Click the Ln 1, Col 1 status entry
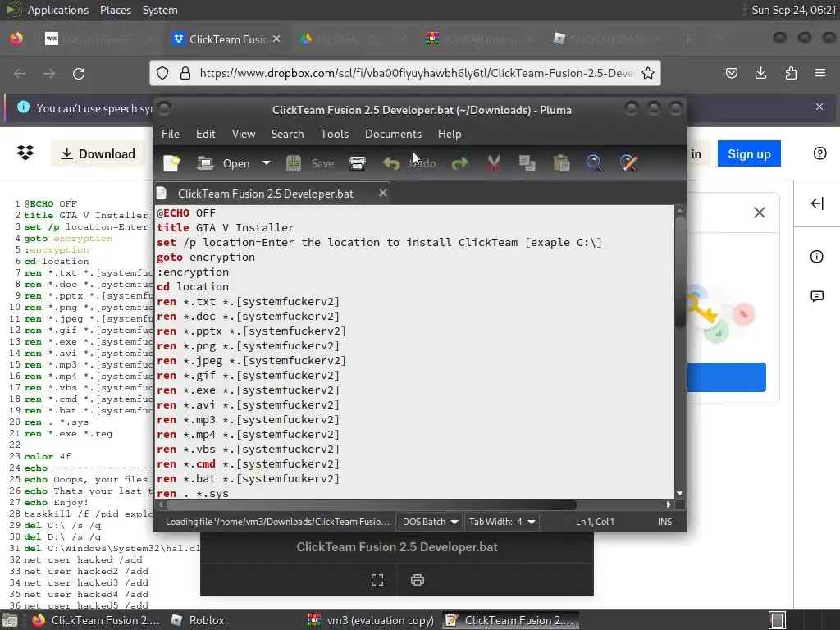Screen dimensions: 840x630 point(595,522)
